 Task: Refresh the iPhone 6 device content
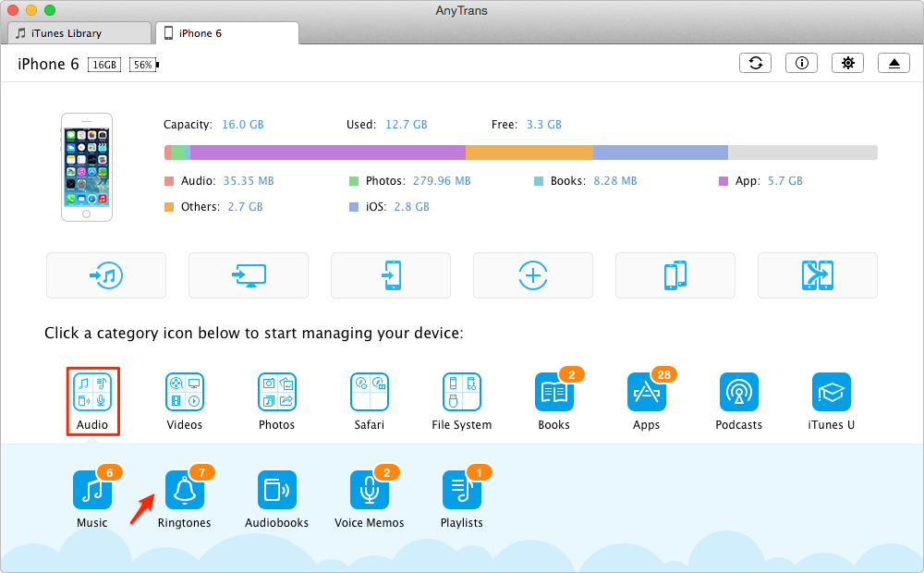pos(756,63)
